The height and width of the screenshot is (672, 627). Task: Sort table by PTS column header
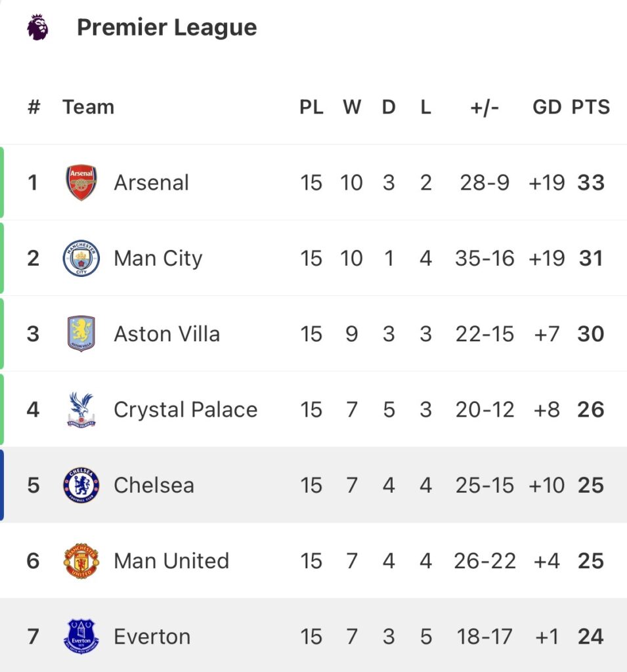tap(591, 107)
